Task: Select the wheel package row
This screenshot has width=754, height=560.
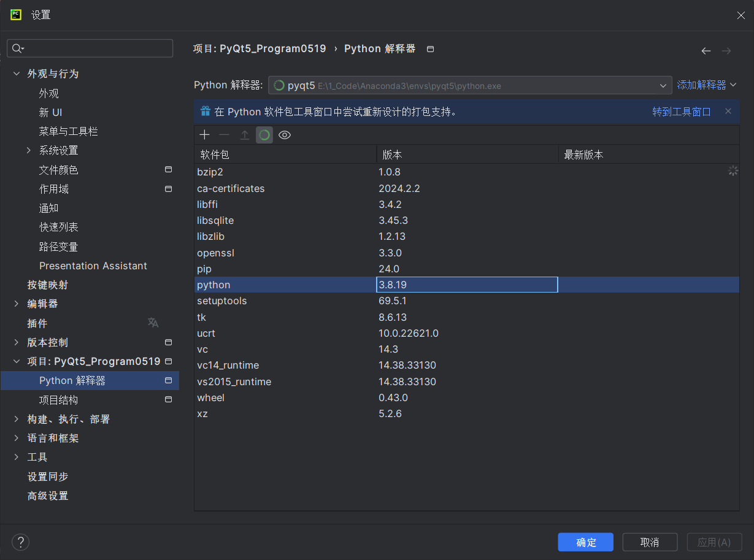Action: point(467,397)
